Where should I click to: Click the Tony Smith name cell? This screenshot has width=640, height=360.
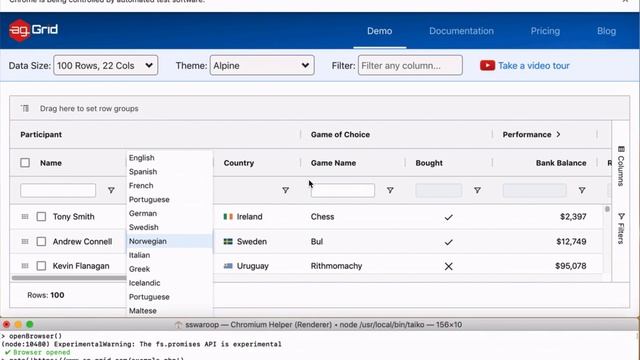73,217
